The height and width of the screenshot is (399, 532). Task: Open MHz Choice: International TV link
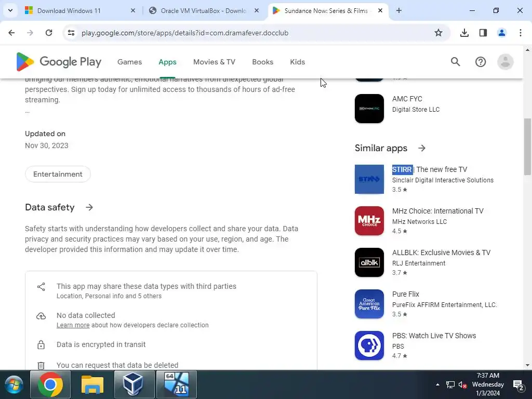click(437, 211)
